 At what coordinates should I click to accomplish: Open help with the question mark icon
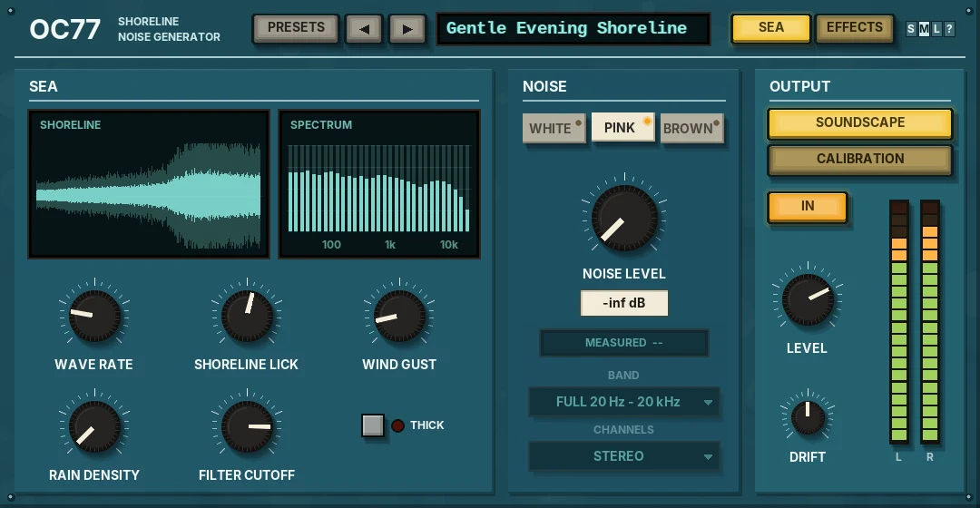coord(949,29)
